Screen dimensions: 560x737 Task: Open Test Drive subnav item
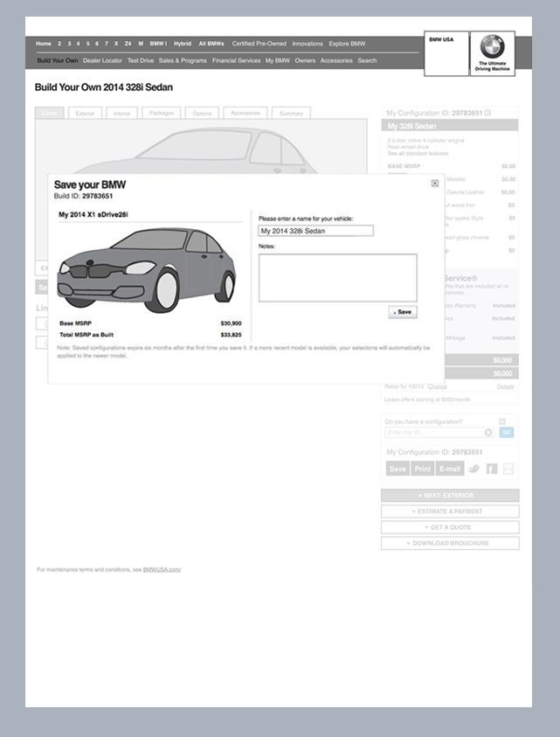coord(141,60)
